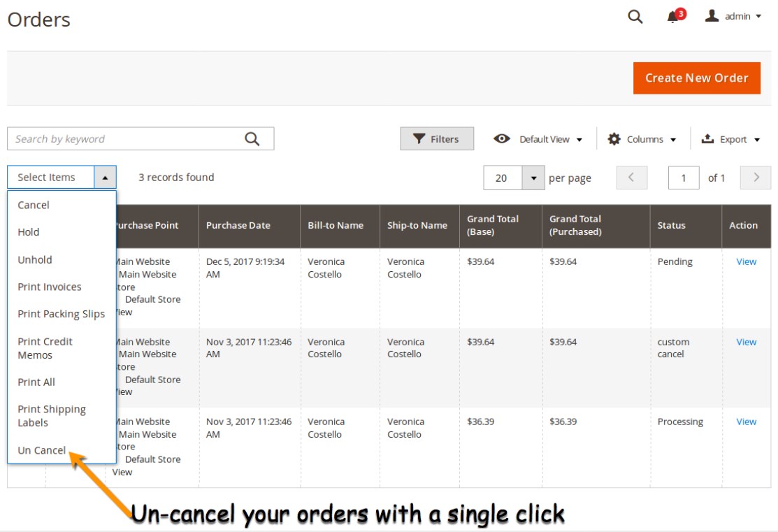Select Un Cancel from the actions menu
778x532 pixels.
42,450
